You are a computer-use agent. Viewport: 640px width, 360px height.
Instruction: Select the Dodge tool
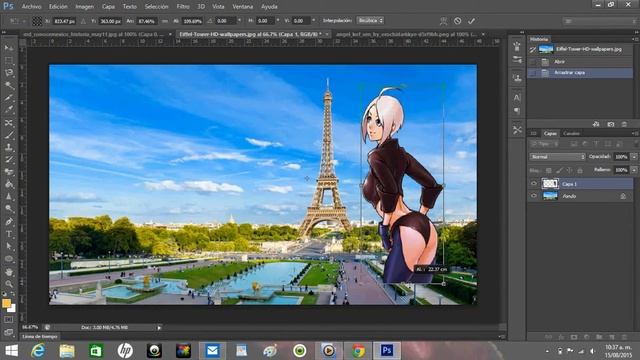pos(9,209)
